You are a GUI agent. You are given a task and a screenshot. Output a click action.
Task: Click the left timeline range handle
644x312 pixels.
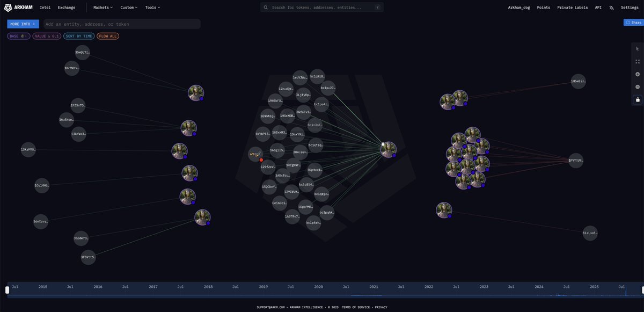pos(8,290)
